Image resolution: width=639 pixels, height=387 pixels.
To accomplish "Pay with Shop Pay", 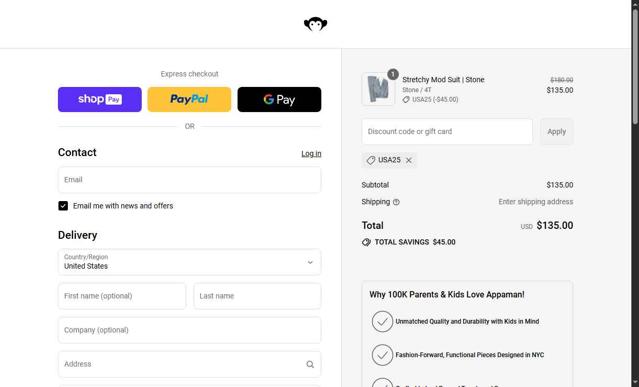I will 100,99.
